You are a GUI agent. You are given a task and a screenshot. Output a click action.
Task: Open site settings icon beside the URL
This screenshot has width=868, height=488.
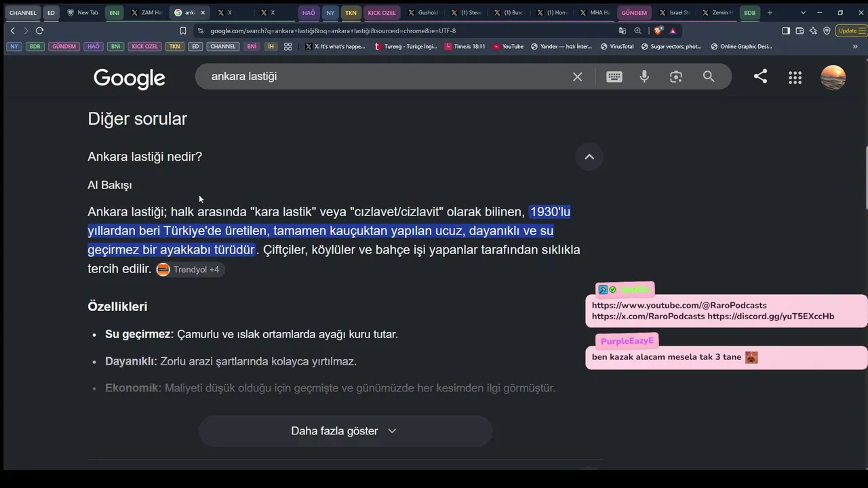[200, 30]
